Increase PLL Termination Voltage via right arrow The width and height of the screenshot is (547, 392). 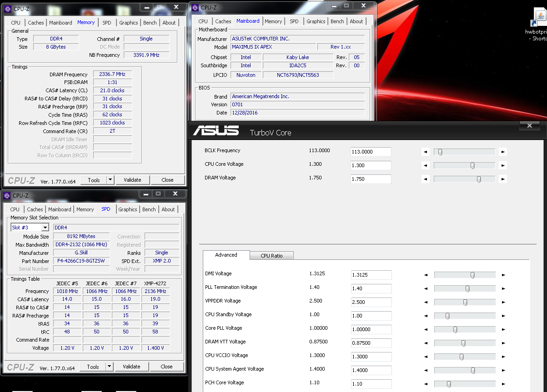503,288
